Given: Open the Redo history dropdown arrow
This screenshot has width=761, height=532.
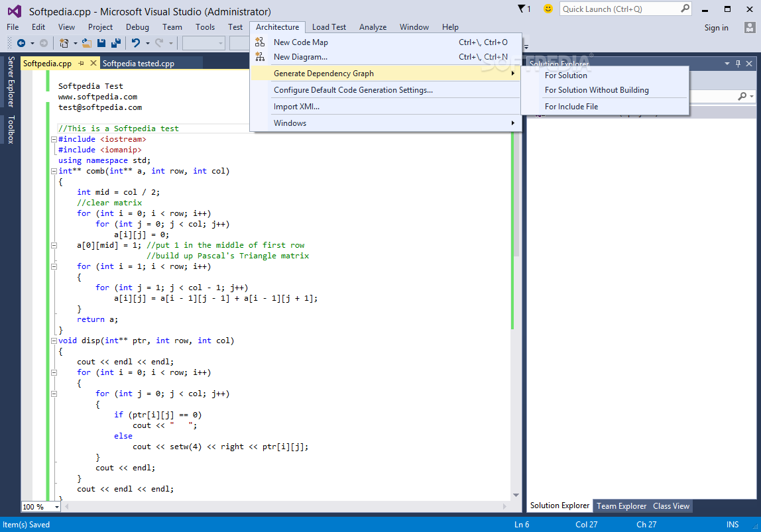Looking at the screenshot, I should [171, 43].
